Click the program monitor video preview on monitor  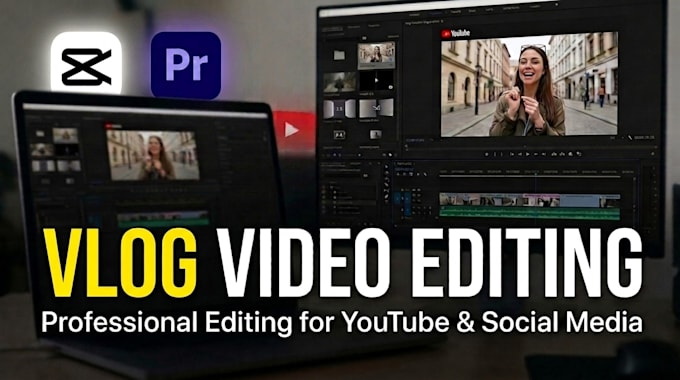[530, 84]
